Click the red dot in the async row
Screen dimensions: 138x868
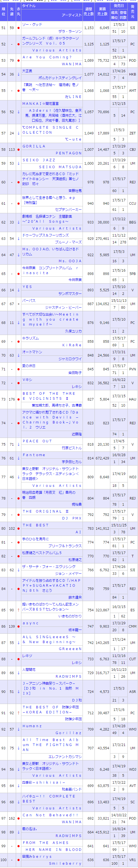click(19, 627)
